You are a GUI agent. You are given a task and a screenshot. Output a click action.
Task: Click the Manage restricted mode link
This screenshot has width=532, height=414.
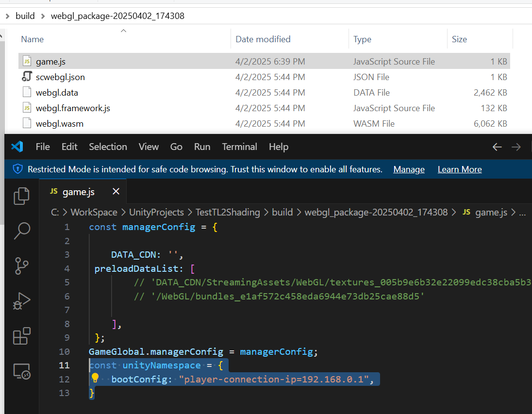click(x=409, y=169)
